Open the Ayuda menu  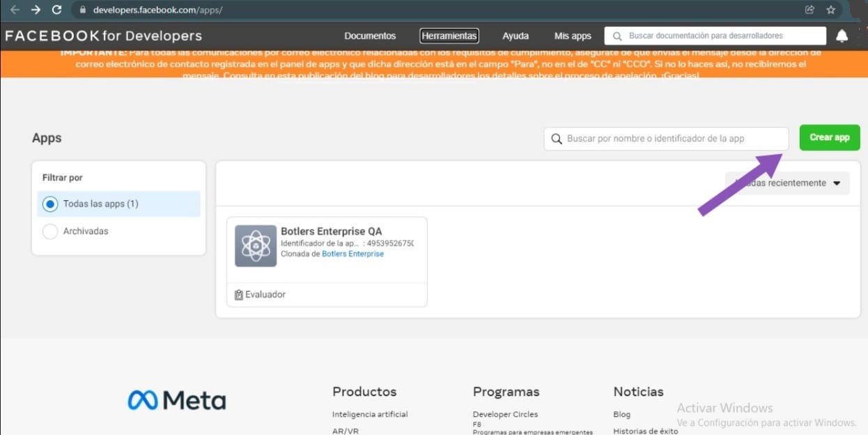pyautogui.click(x=516, y=36)
